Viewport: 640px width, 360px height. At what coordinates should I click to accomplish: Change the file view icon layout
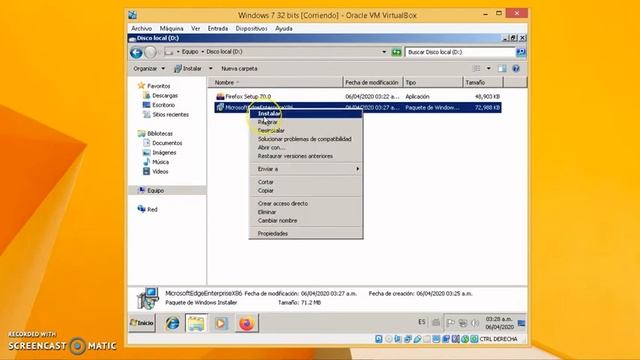pyautogui.click(x=476, y=69)
